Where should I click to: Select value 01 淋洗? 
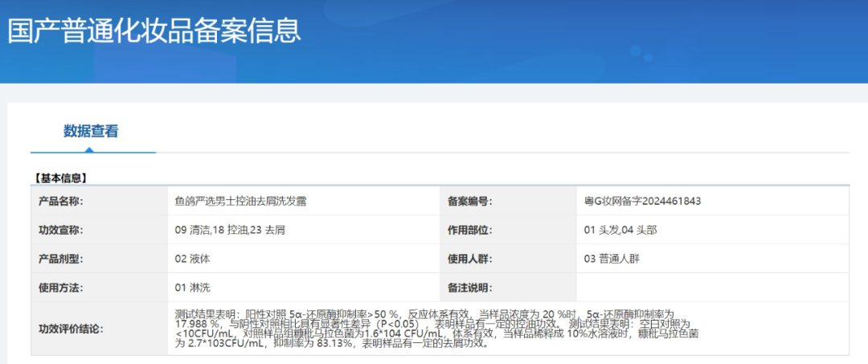coord(192,287)
